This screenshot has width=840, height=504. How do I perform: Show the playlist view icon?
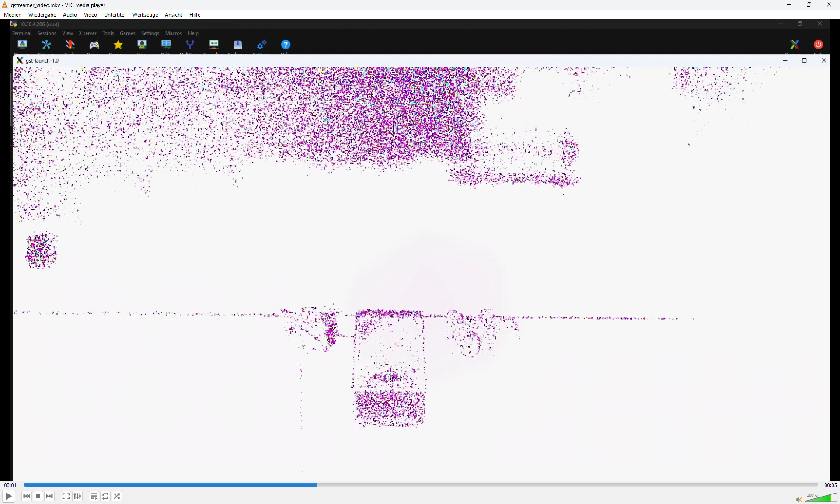coord(94,496)
